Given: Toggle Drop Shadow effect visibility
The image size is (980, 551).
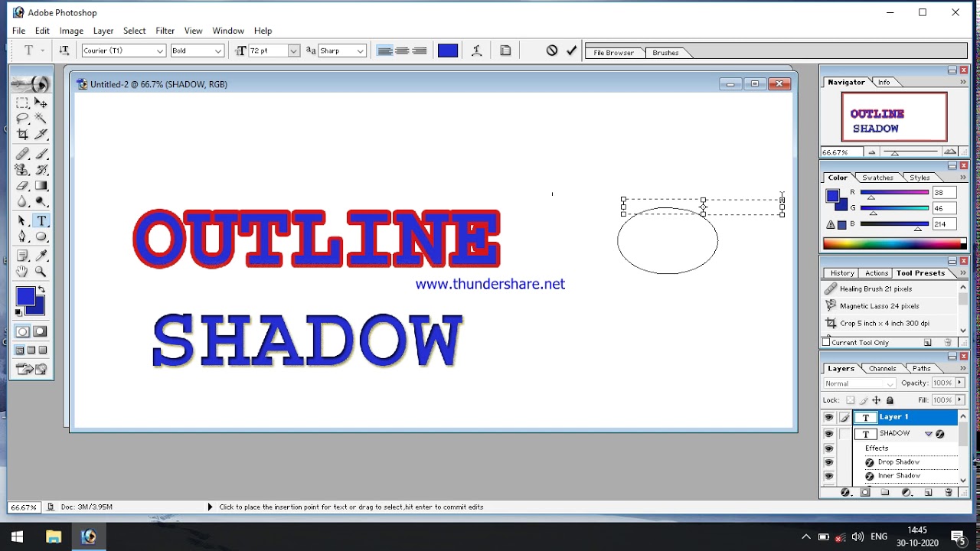Looking at the screenshot, I should [x=828, y=462].
